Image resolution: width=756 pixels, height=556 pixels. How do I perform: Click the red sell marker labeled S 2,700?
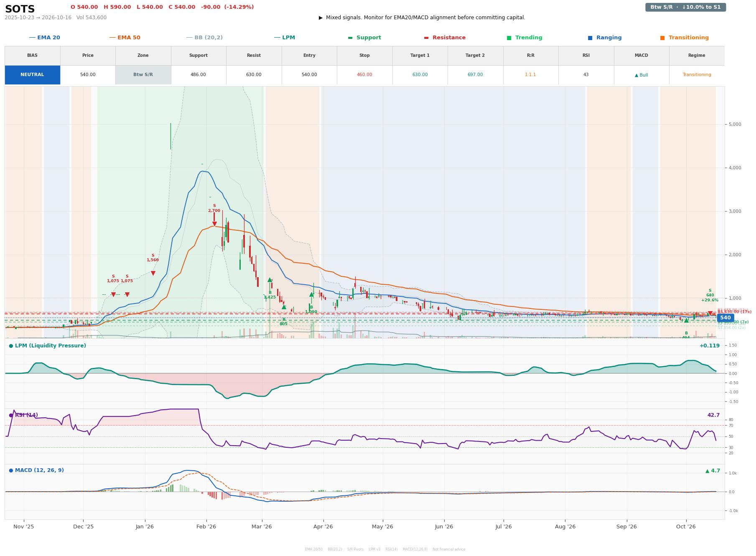click(x=214, y=224)
